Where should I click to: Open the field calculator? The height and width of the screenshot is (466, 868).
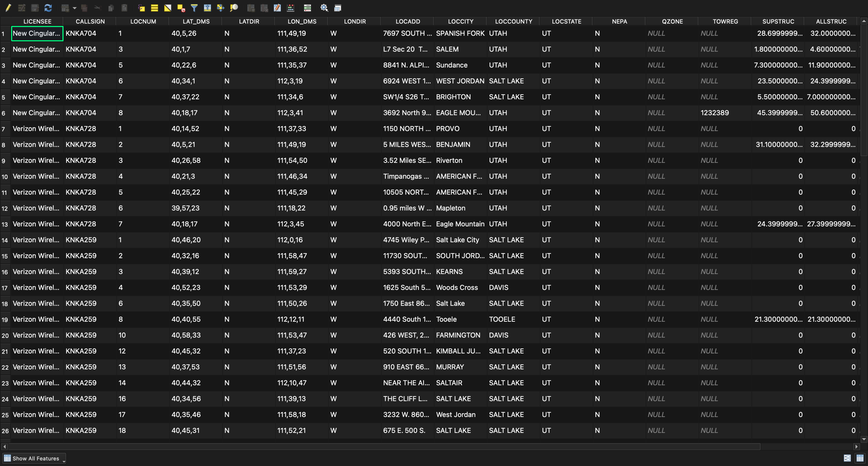pyautogui.click(x=291, y=8)
